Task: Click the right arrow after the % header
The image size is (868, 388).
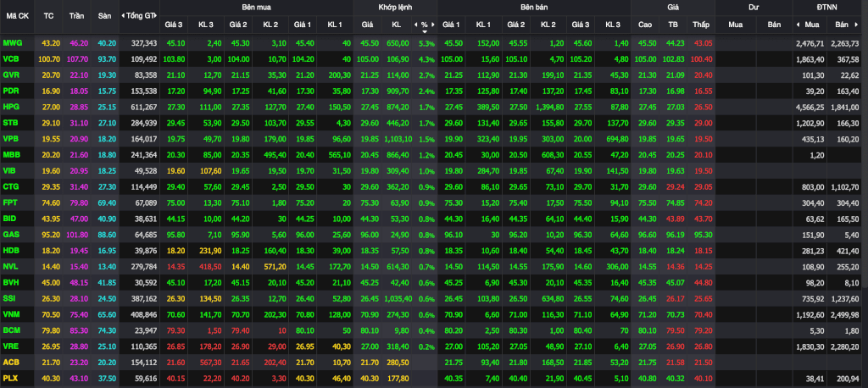Action: [x=433, y=25]
